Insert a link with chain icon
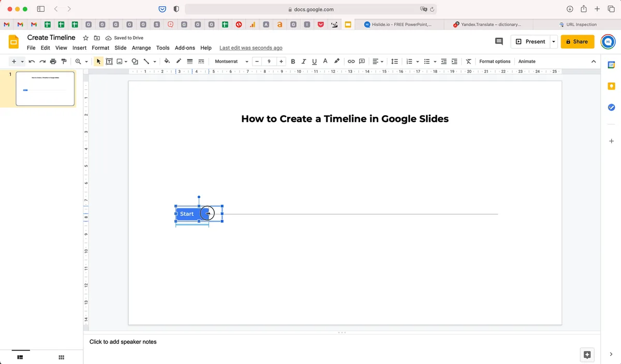621x364 pixels. [x=351, y=62]
